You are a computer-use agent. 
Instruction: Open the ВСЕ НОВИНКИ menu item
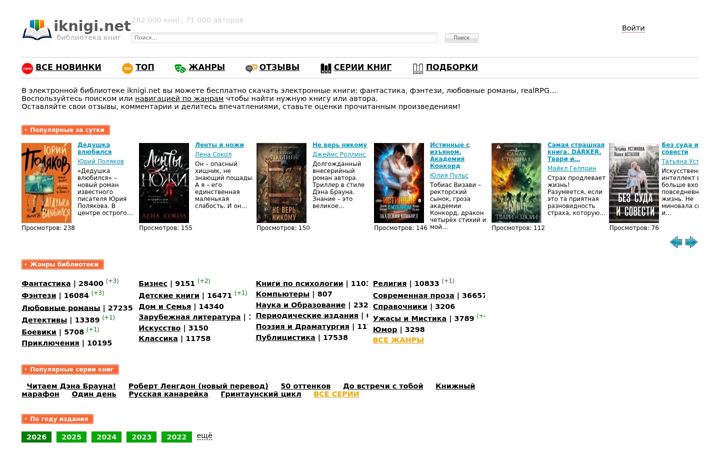68,67
